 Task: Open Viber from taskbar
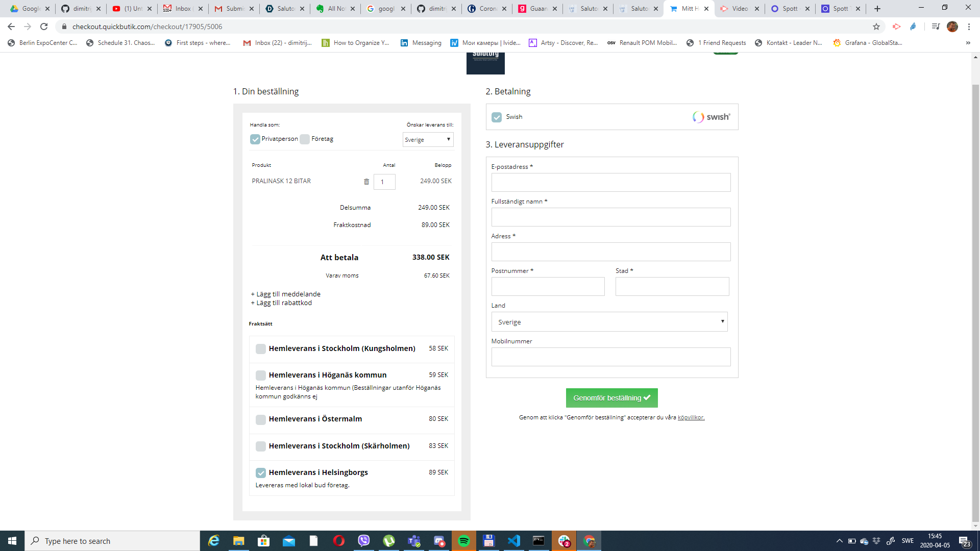pos(363,541)
